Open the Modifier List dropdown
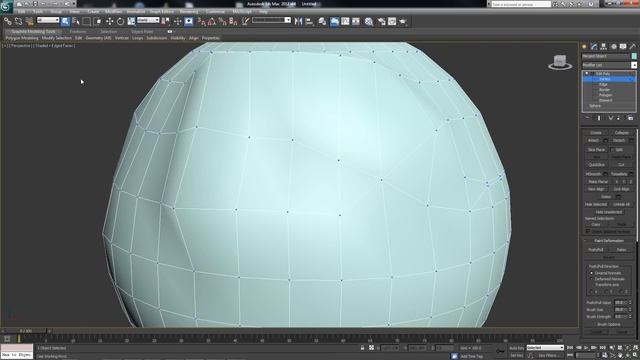The width and height of the screenshot is (640, 360). [x=609, y=65]
